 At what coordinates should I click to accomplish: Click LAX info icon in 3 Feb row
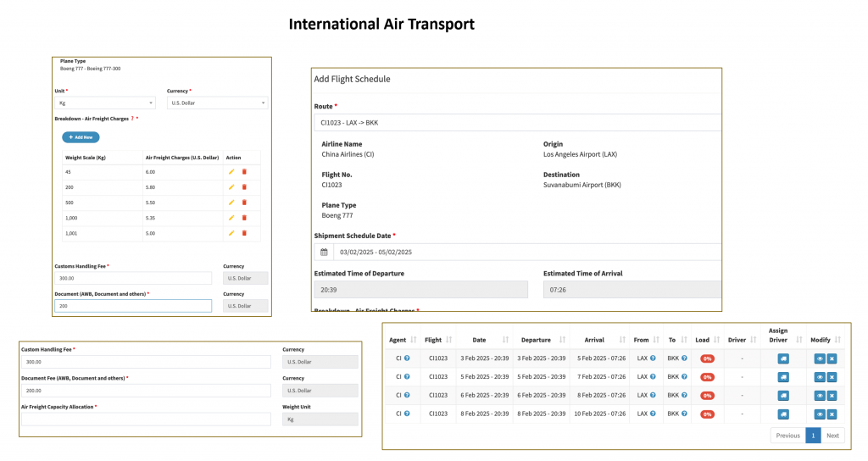click(653, 358)
